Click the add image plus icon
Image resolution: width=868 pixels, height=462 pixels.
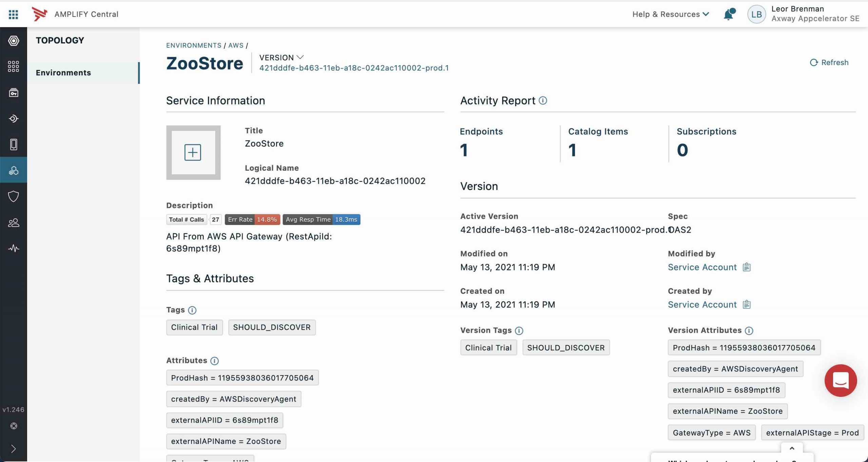tap(193, 152)
